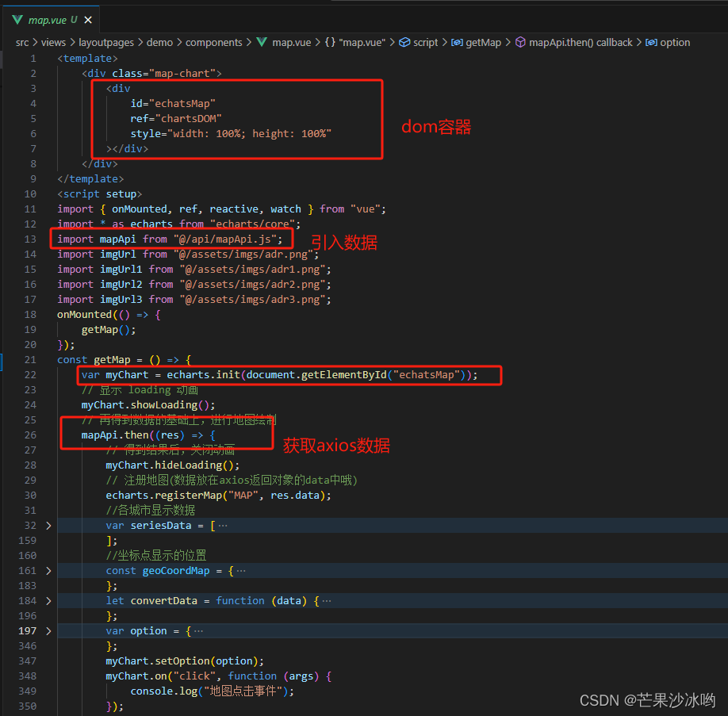Expand folded geoCoordMap at line 161

click(x=48, y=571)
